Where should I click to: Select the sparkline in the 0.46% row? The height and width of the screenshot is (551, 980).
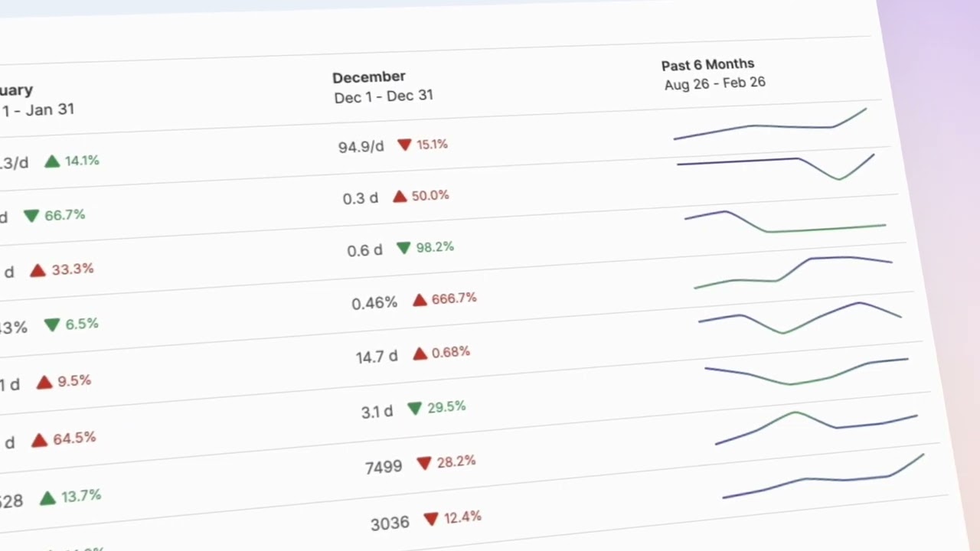point(793,272)
